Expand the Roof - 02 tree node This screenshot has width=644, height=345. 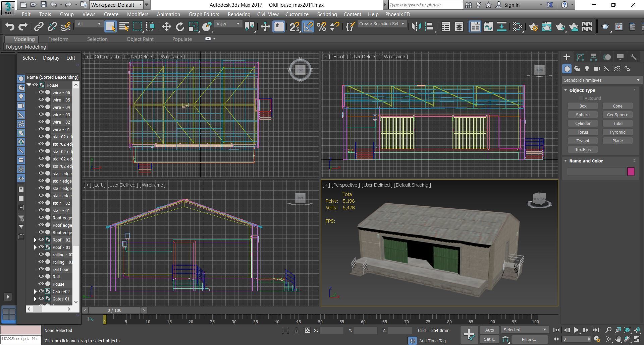pos(35,240)
